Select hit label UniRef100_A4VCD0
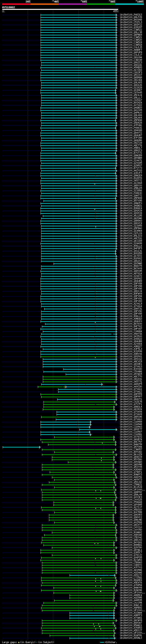The height and width of the screenshot is (644, 146). [x=131, y=387]
